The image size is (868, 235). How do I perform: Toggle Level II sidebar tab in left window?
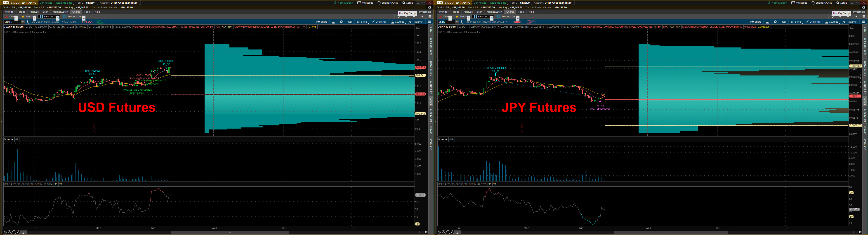(x=431, y=130)
